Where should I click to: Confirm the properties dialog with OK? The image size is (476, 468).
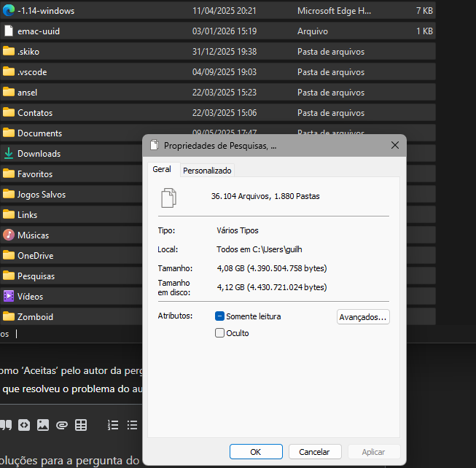coord(256,452)
